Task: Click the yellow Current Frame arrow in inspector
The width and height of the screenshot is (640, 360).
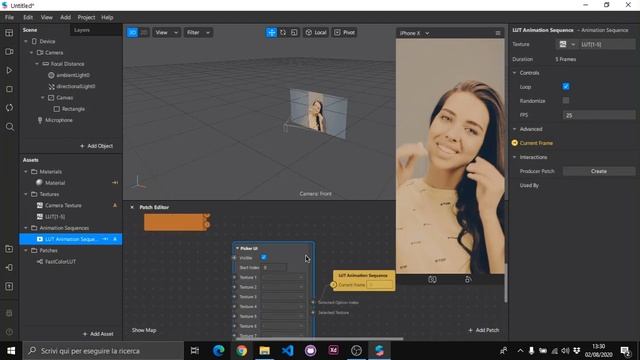Action: coord(515,143)
